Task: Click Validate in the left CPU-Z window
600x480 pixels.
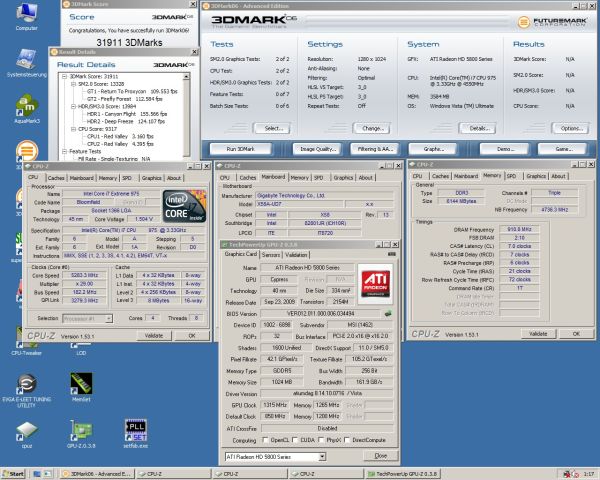Action: pos(154,336)
